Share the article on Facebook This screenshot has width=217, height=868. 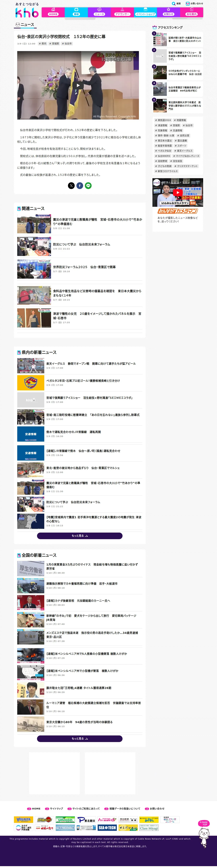(80, 186)
